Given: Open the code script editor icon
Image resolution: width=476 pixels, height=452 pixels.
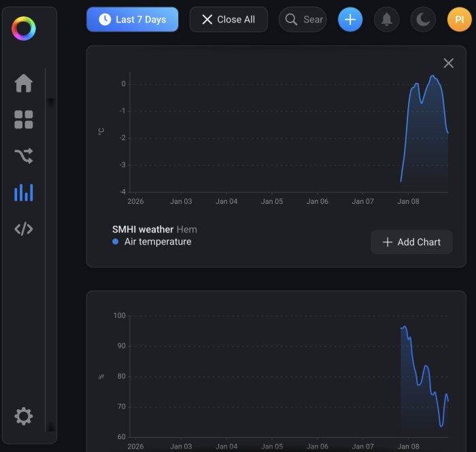Looking at the screenshot, I should click(23, 229).
